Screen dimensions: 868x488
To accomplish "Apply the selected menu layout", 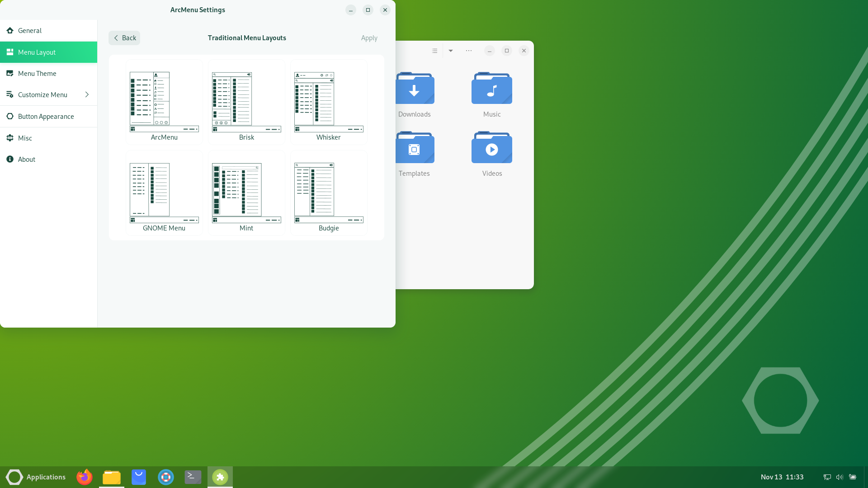I will pos(369,38).
